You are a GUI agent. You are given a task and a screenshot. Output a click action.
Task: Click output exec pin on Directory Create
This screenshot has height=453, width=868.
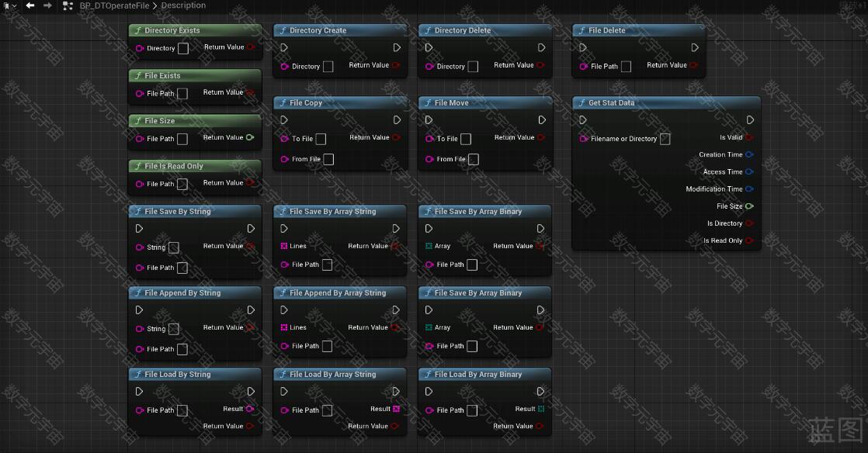coord(397,47)
